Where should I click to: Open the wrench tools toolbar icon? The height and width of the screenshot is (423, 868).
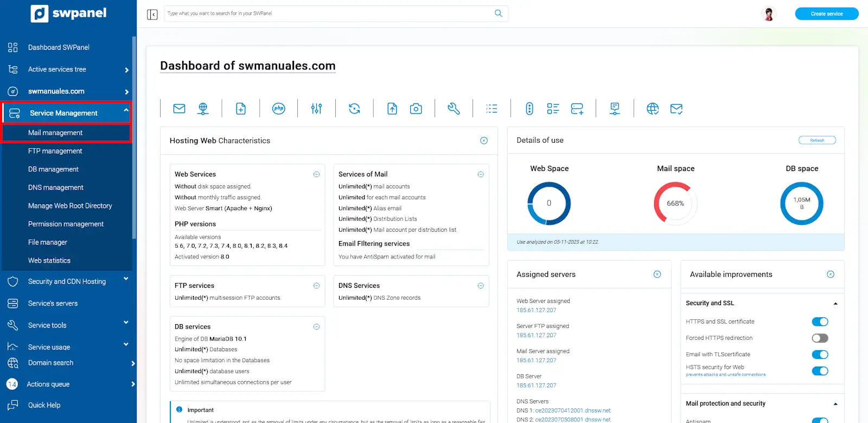click(454, 109)
